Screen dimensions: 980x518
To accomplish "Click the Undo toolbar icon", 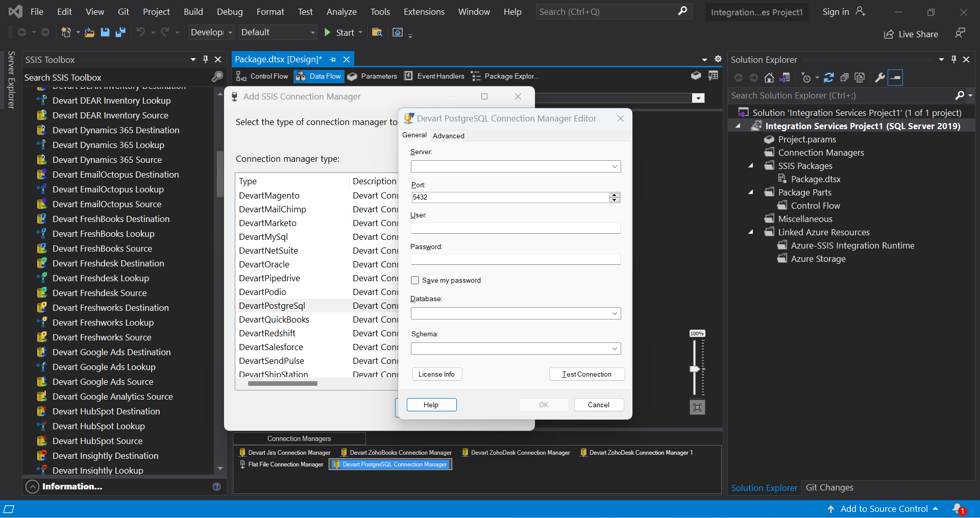I will click(x=140, y=33).
